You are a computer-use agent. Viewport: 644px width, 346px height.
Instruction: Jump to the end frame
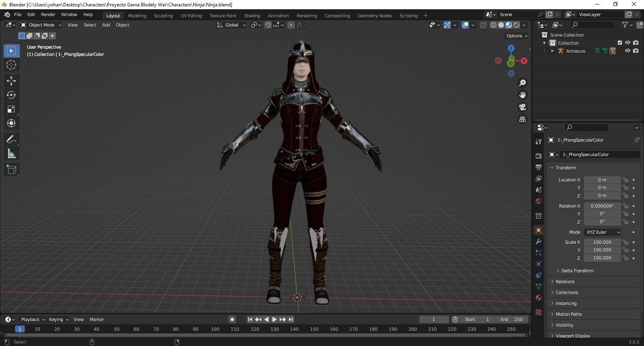point(291,319)
